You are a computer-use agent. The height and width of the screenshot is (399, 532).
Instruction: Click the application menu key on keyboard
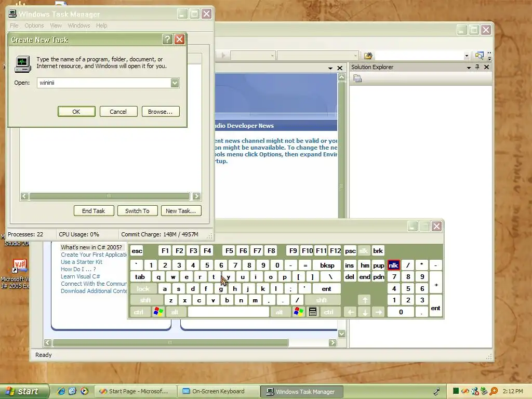click(x=312, y=312)
